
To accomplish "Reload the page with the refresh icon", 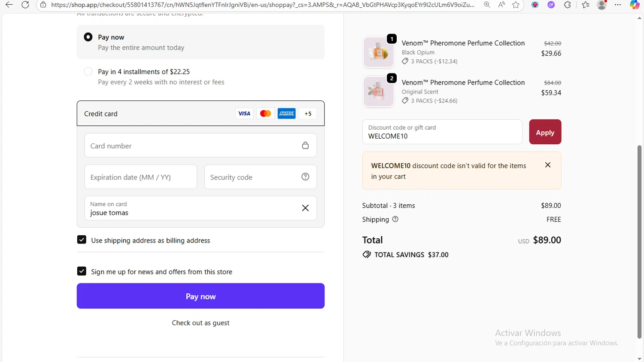I will pyautogui.click(x=25, y=5).
